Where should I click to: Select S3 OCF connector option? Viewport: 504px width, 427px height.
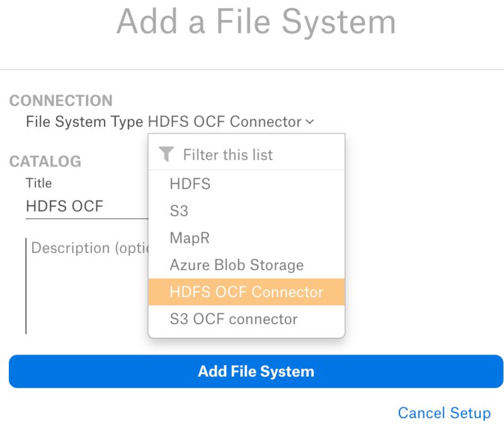[233, 319]
